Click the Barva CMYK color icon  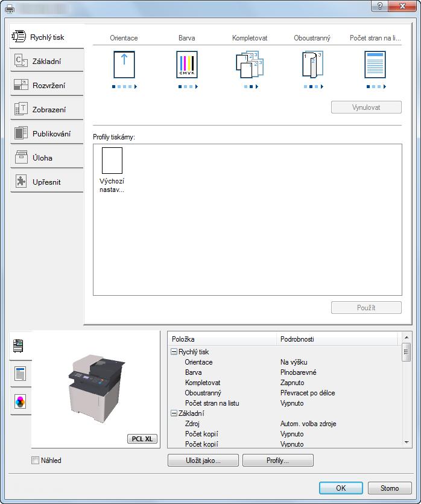click(187, 65)
